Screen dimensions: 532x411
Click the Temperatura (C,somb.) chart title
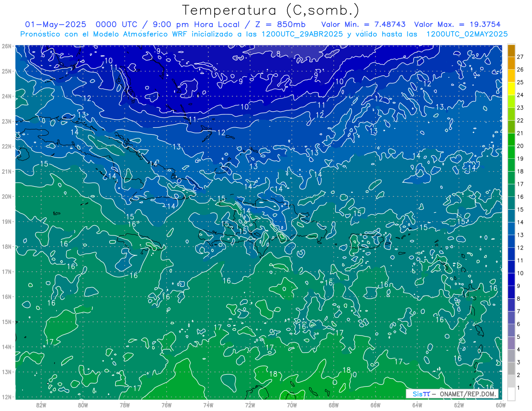coord(271,10)
